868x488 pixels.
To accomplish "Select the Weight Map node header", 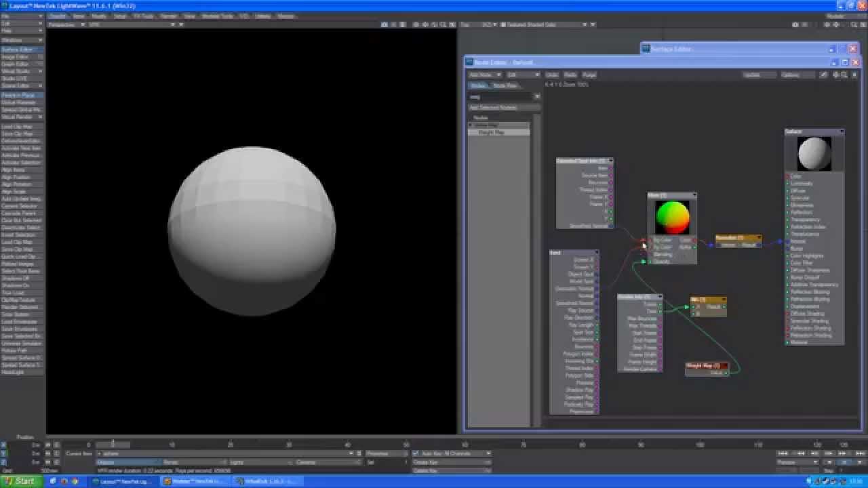I will (707, 365).
